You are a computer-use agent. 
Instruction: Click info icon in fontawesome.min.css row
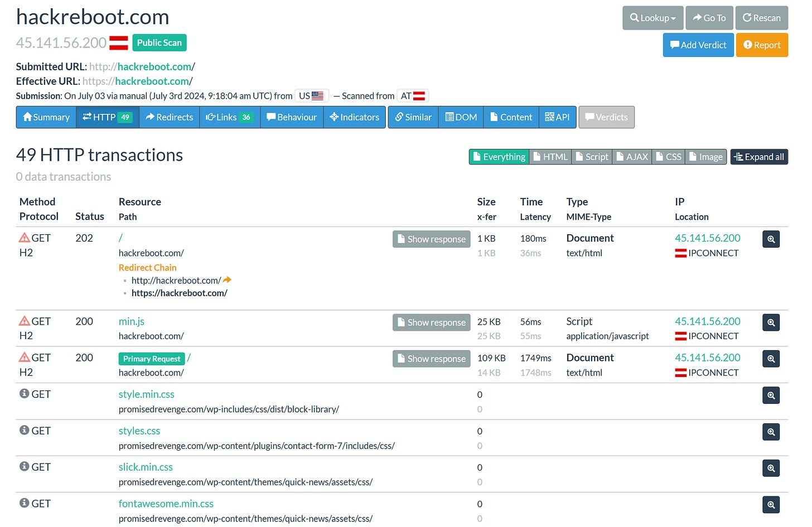coord(24,503)
